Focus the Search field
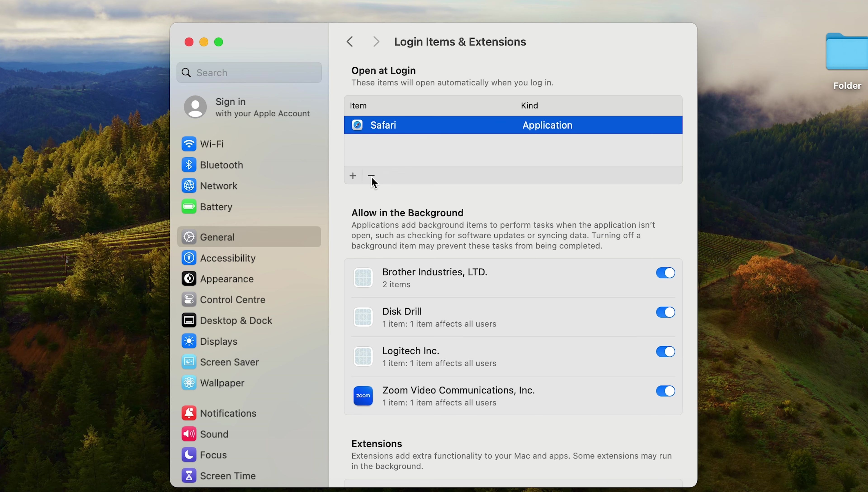Screen dimensions: 868x492 [249, 73]
